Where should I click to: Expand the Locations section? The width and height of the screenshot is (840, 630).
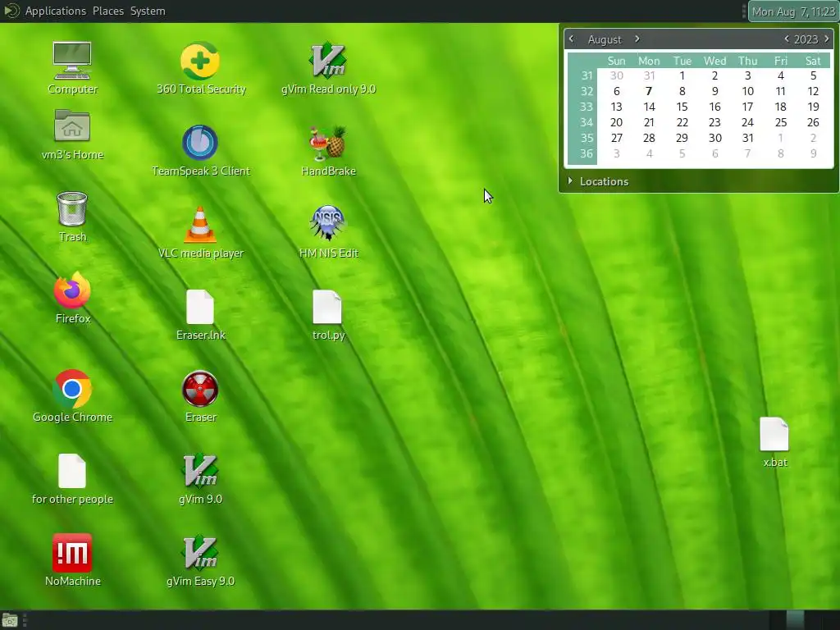pyautogui.click(x=598, y=181)
